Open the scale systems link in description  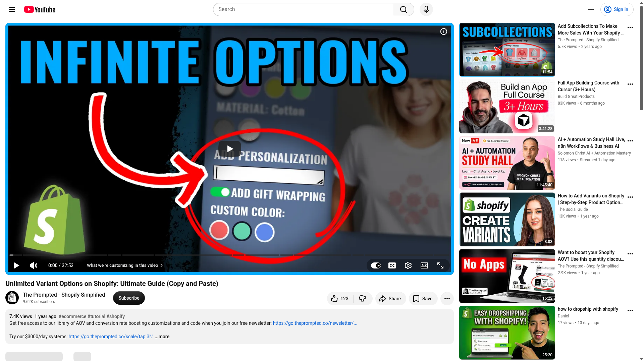pos(111,337)
